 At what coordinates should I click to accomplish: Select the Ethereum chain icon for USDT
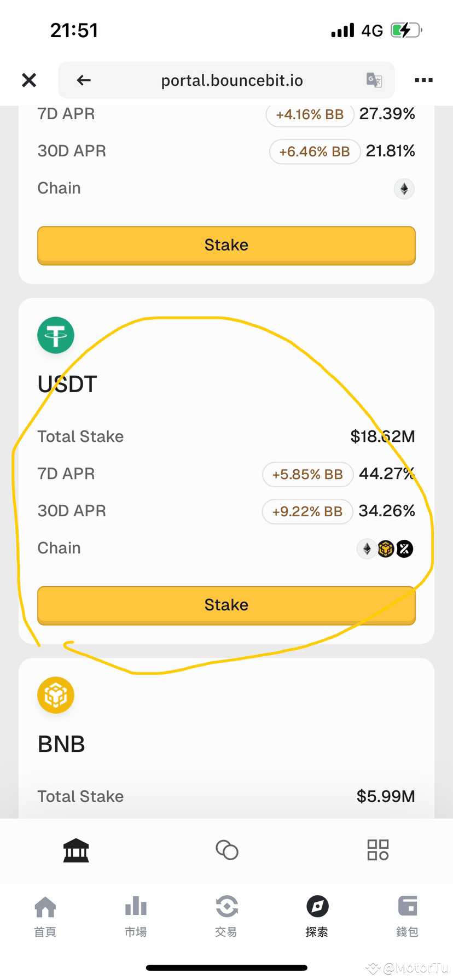coord(367,549)
